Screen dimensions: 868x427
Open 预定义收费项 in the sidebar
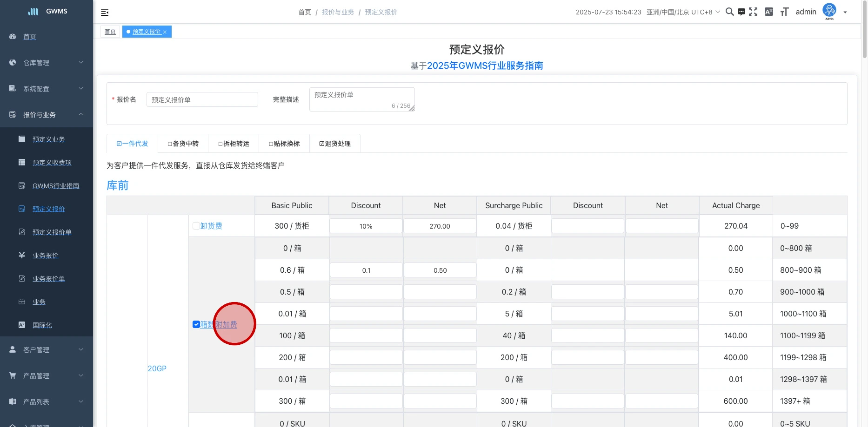pyautogui.click(x=52, y=163)
